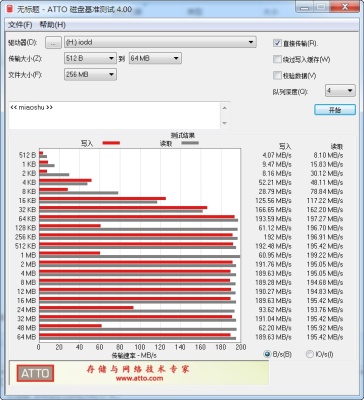364x400 pixels.
Task: Minimize the ATTO window
Action: pyautogui.click(x=304, y=8)
